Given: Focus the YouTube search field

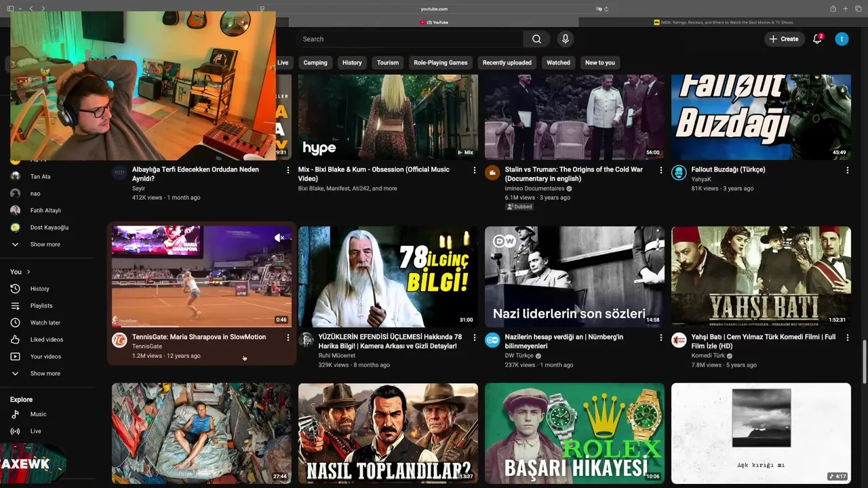Looking at the screenshot, I should click(409, 39).
